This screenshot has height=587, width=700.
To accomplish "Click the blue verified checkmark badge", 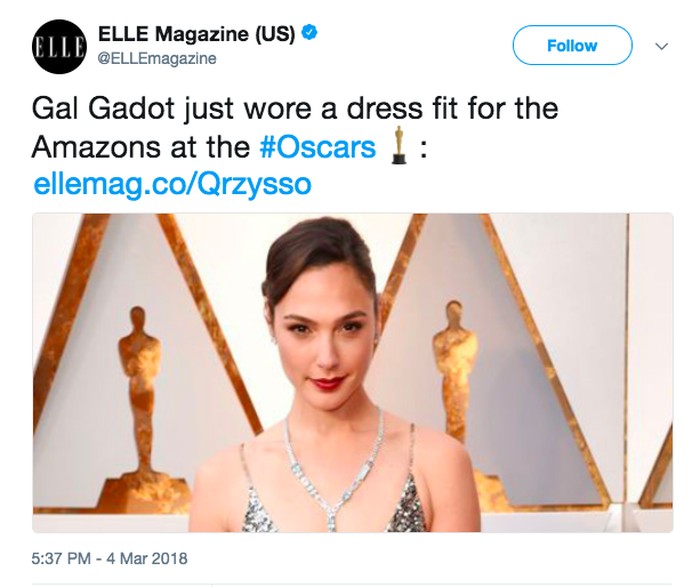I will tap(312, 34).
